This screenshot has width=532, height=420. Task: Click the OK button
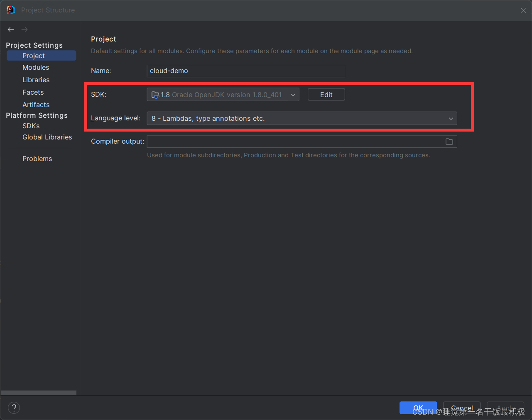[x=418, y=408]
